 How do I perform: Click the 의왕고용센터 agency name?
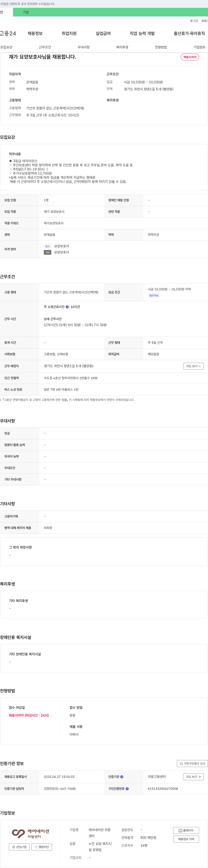click(157, 777)
